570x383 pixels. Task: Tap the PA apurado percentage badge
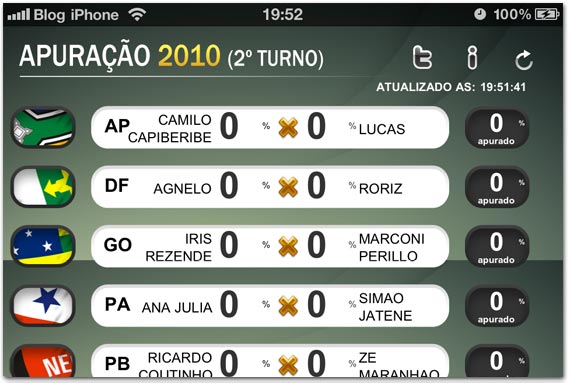click(x=497, y=306)
